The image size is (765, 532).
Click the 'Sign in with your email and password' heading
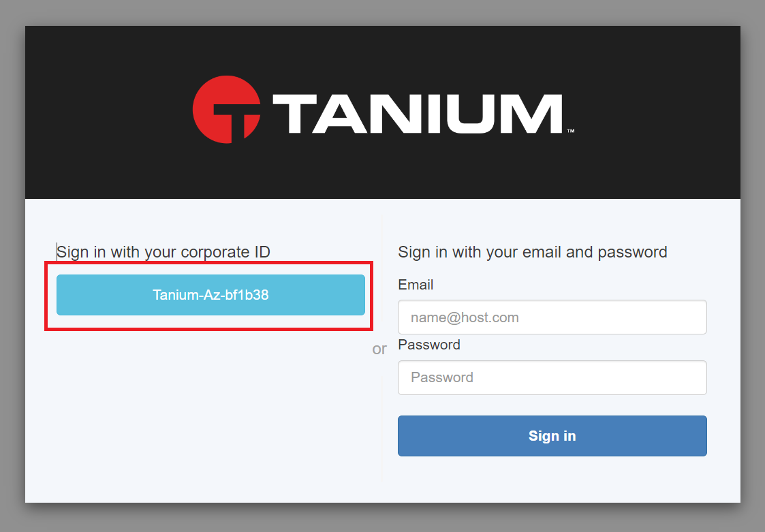[x=532, y=252]
